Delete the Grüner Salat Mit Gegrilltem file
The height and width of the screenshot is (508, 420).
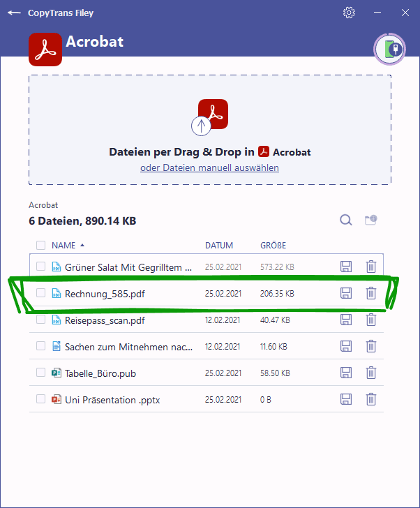[x=371, y=267]
